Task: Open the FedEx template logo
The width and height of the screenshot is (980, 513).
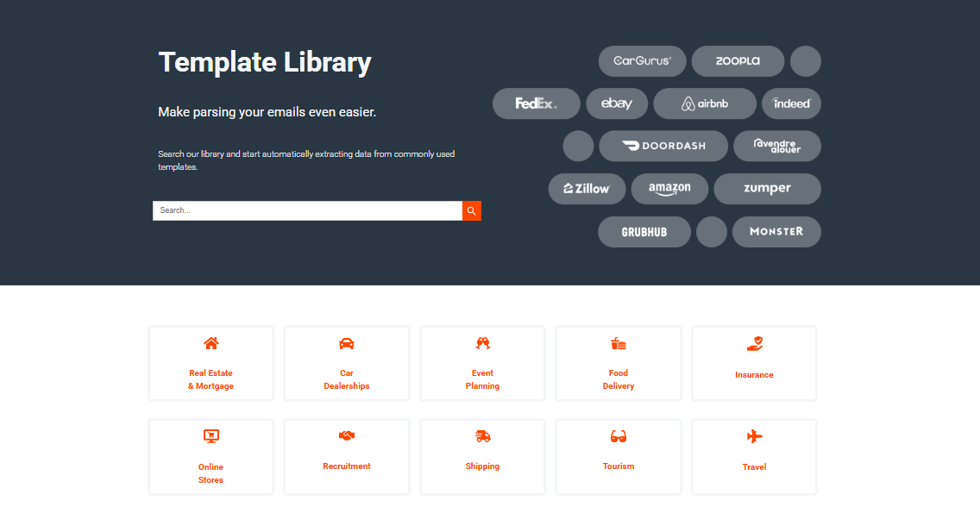Action: coord(537,103)
